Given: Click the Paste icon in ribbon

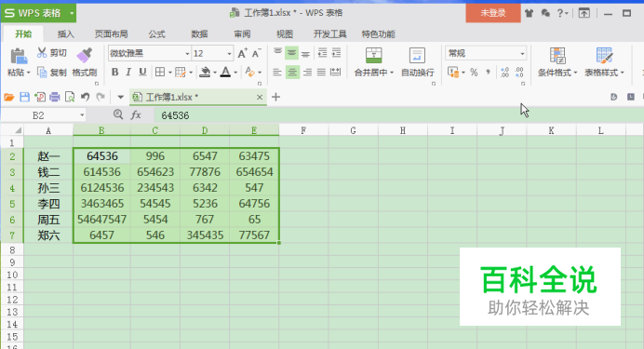Looking at the screenshot, I should point(18,56).
